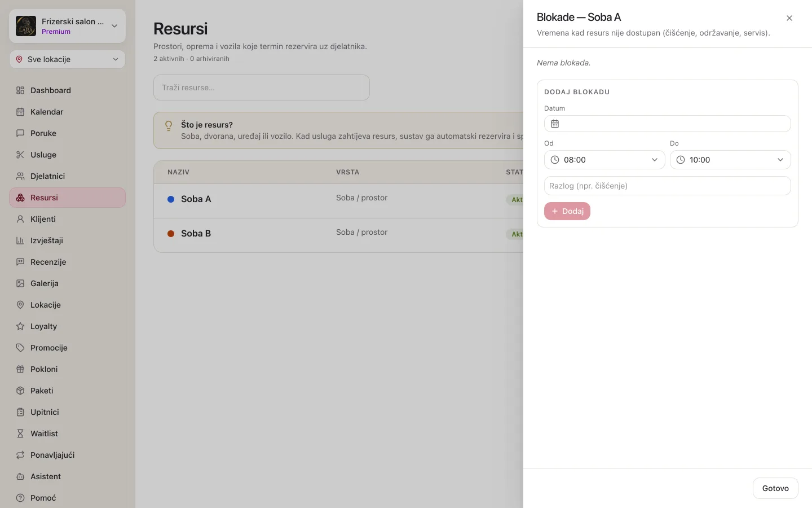Click the Traži resurse search box

coord(262,87)
